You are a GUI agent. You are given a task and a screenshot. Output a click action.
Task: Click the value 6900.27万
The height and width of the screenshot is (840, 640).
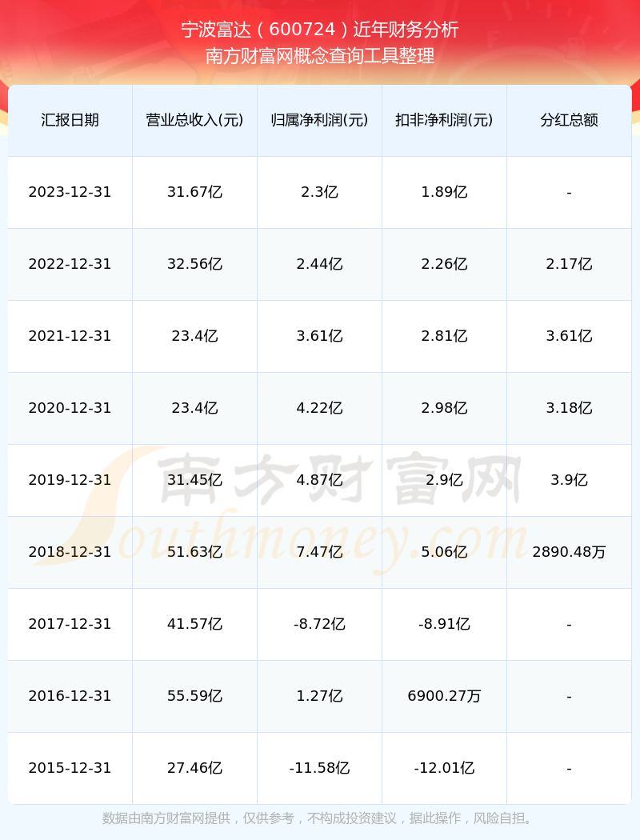445,696
